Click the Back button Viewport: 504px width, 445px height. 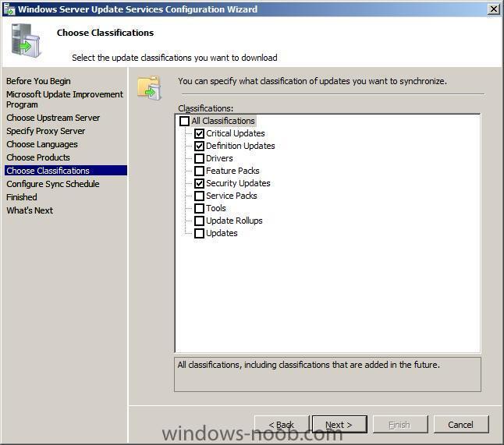[282, 425]
